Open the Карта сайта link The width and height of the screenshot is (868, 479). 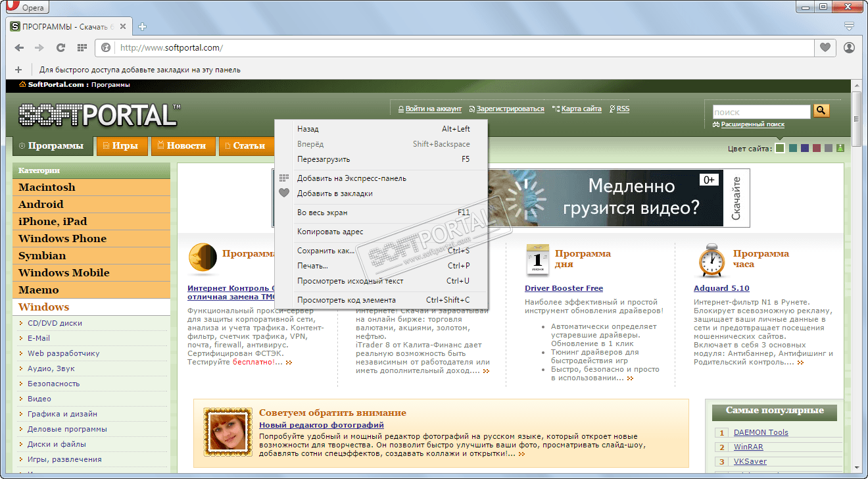coord(581,109)
